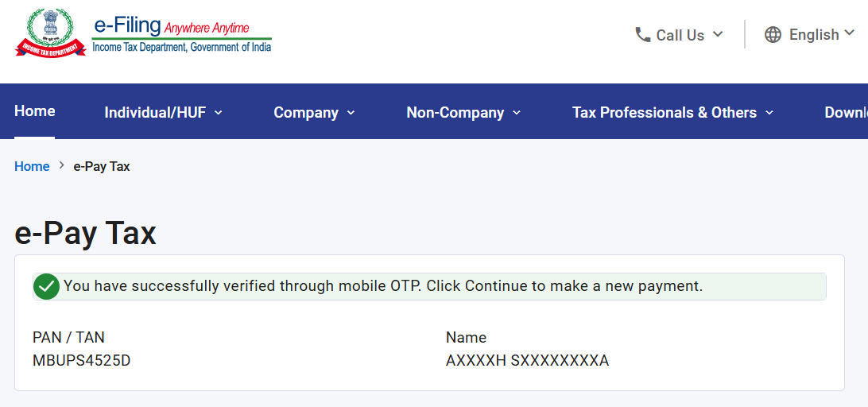868x407 pixels.
Task: Expand the Company menu chevron
Action: (351, 113)
